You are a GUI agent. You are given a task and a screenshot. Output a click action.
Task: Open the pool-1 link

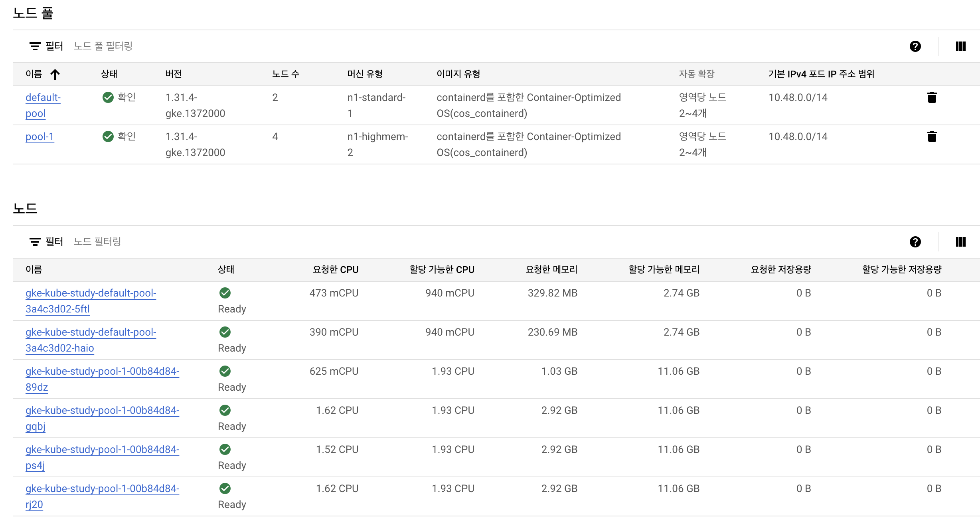coord(40,137)
